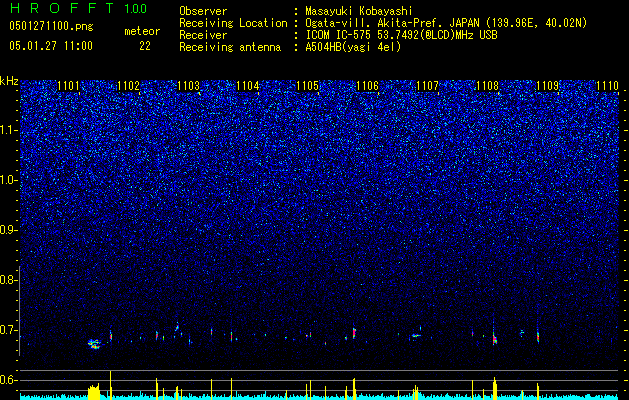Click the 1110 time marker
Image resolution: width=629 pixels, height=400 pixels.
[607, 86]
